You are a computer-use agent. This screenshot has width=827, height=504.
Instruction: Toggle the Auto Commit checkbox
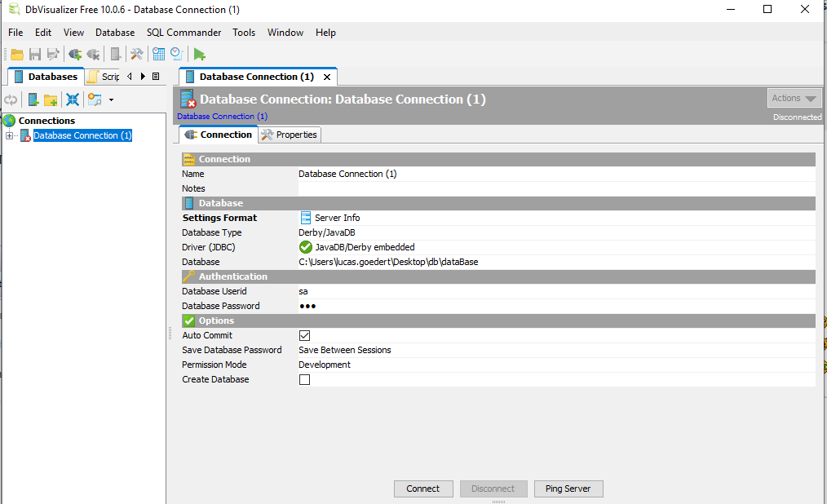pyautogui.click(x=304, y=335)
